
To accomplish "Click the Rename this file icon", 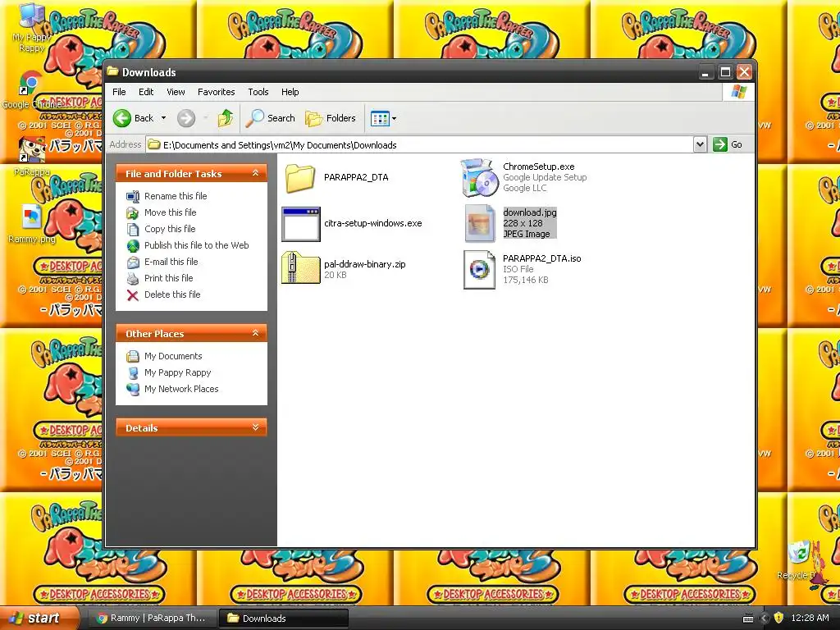I will (133, 197).
